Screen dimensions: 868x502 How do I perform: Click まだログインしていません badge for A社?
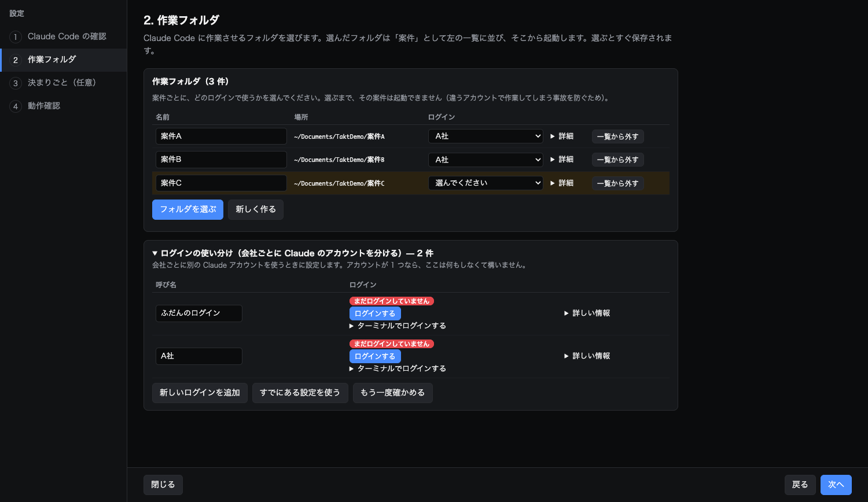(392, 344)
